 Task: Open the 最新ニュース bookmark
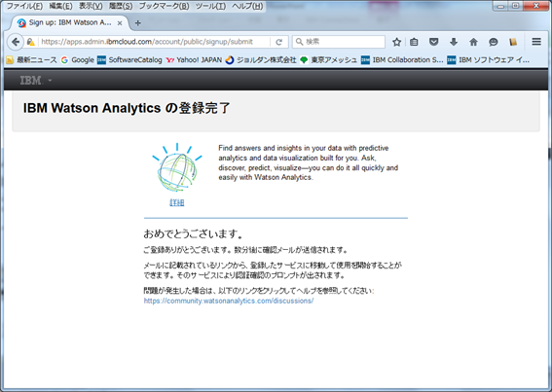pos(32,59)
